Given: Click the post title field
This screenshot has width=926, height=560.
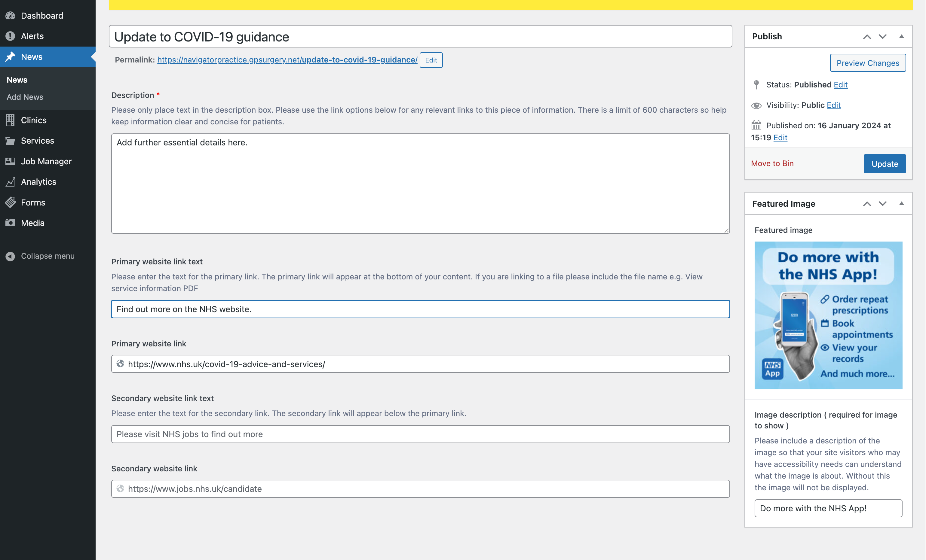Looking at the screenshot, I should point(421,36).
